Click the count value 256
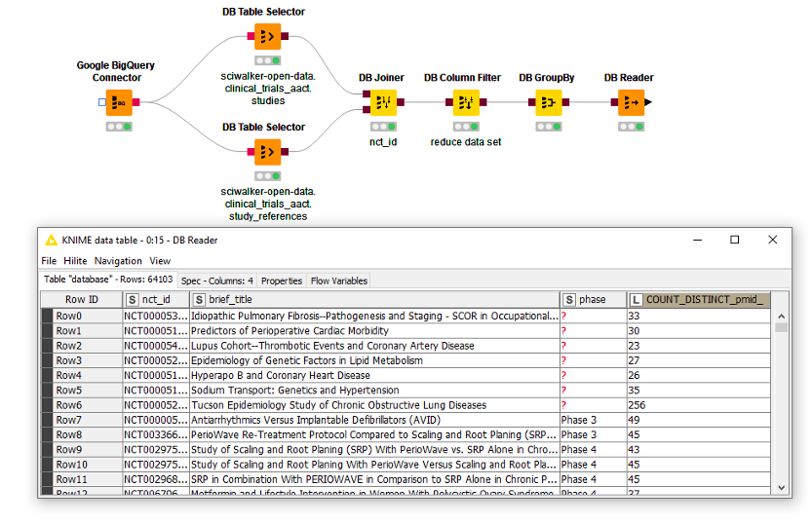812x524 pixels. 699,405
